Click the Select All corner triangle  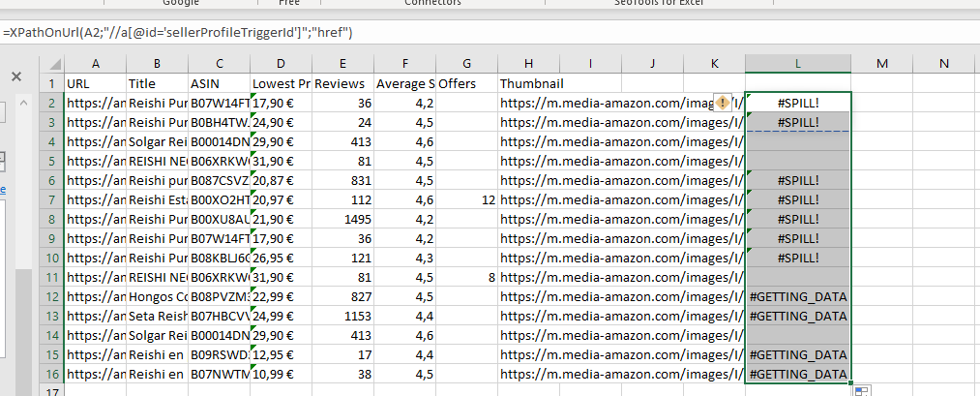pos(52,64)
